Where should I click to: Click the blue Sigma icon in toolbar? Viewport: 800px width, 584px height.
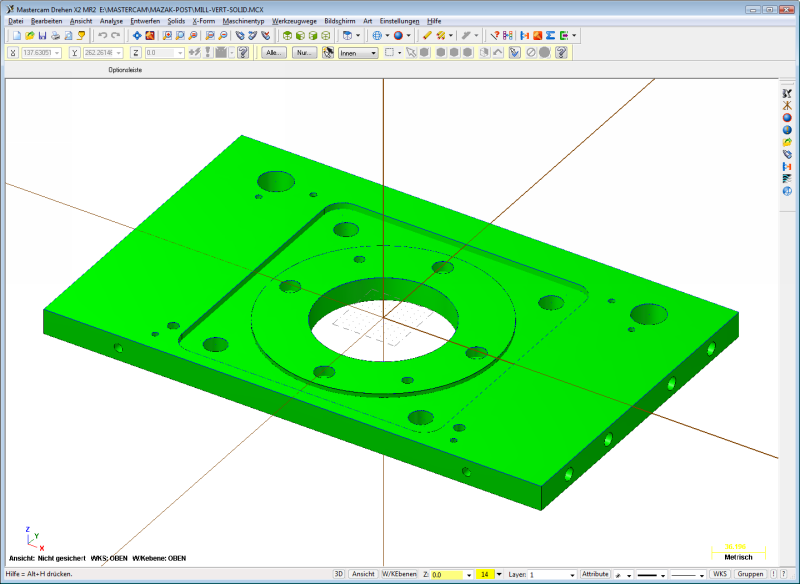[550, 36]
